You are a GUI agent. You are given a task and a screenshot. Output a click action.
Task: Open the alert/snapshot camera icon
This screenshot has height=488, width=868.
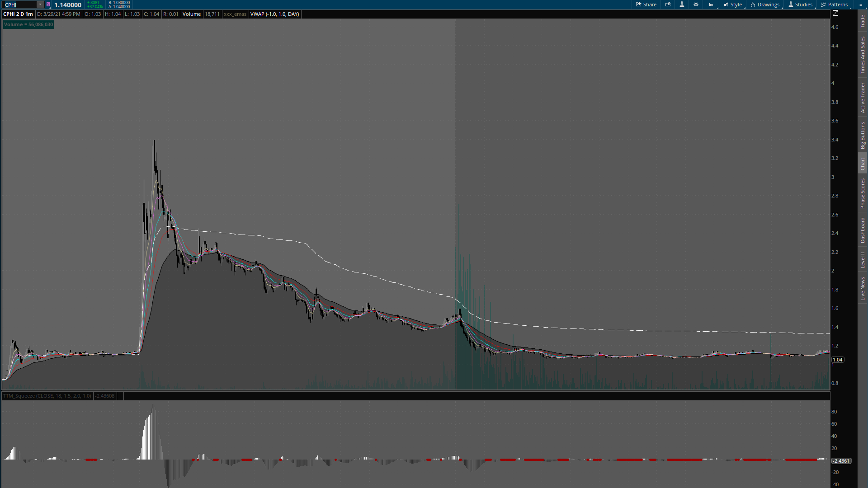point(668,5)
